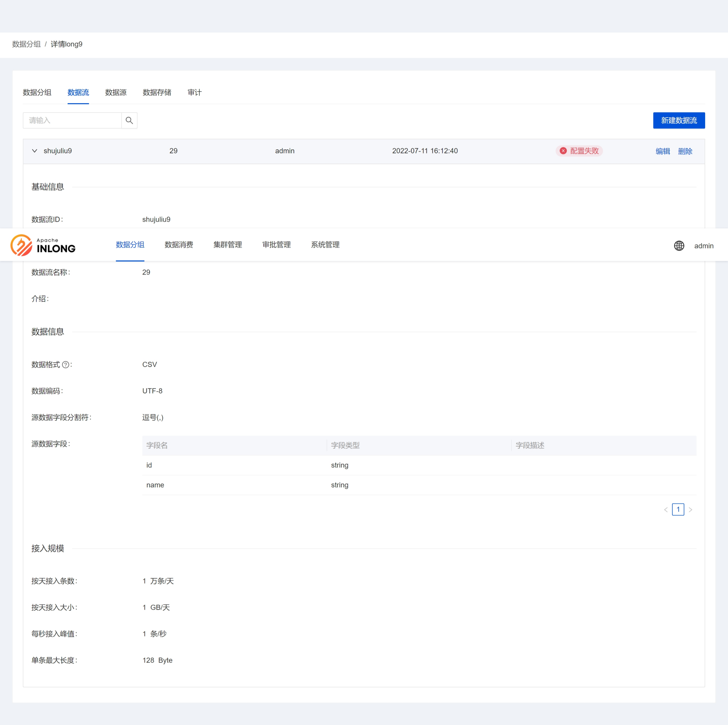Open 数据消费 in top navigation
The height and width of the screenshot is (725, 728).
tap(179, 245)
